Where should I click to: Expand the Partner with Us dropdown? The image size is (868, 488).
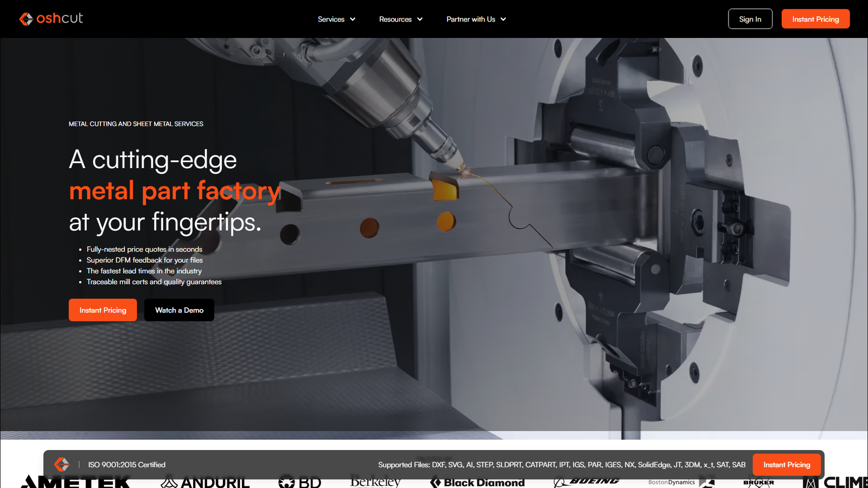503,19
